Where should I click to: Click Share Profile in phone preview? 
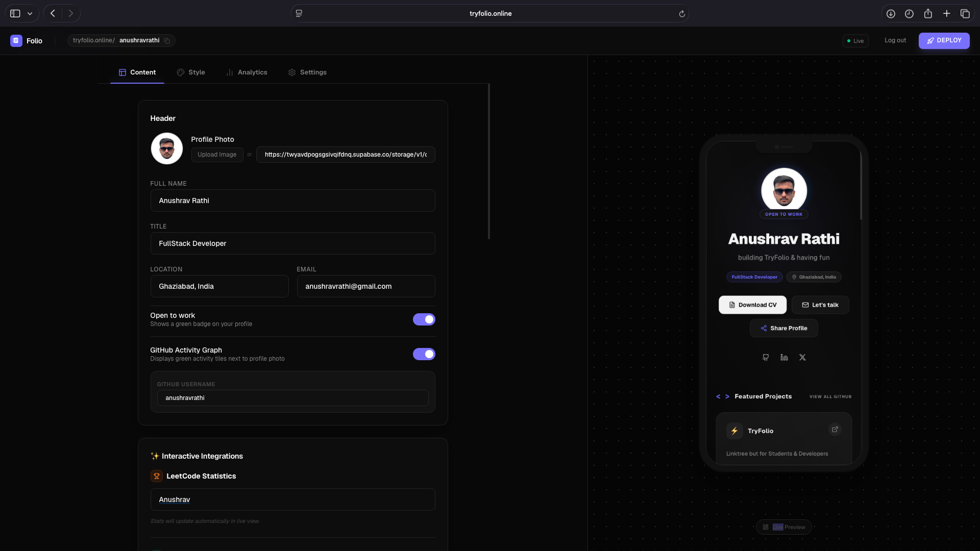784,329
